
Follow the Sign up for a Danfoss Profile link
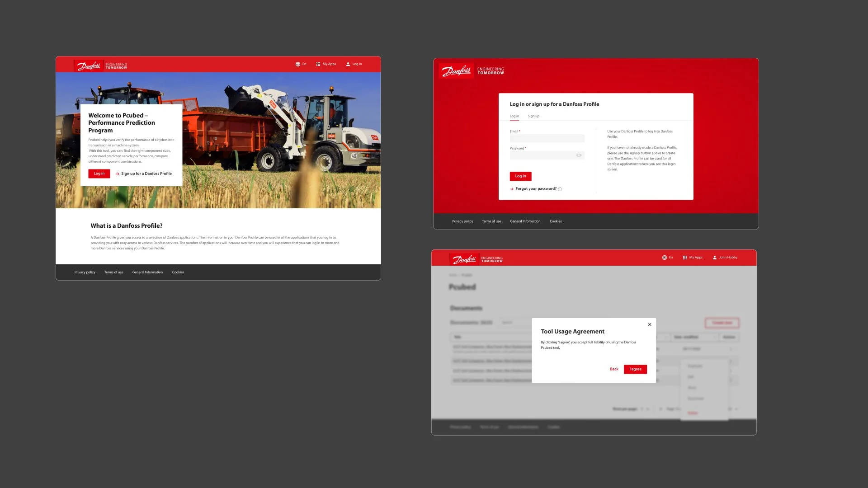point(144,174)
